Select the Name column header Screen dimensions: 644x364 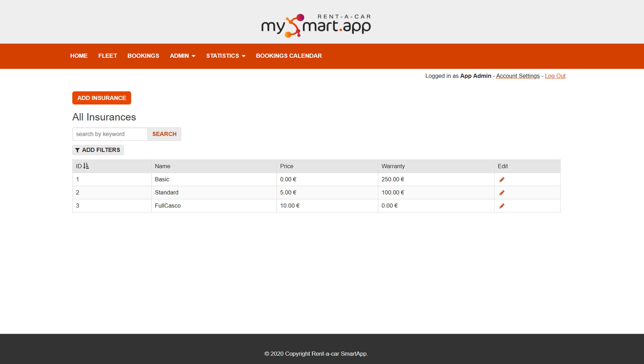tap(162, 166)
